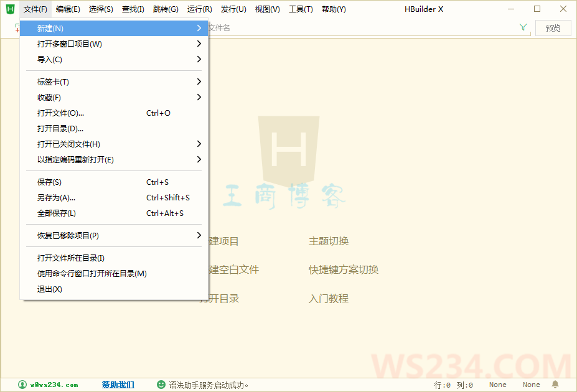Viewport: 577px width, 392px height.
Task: Open the 选择(S) menu
Action: point(101,9)
